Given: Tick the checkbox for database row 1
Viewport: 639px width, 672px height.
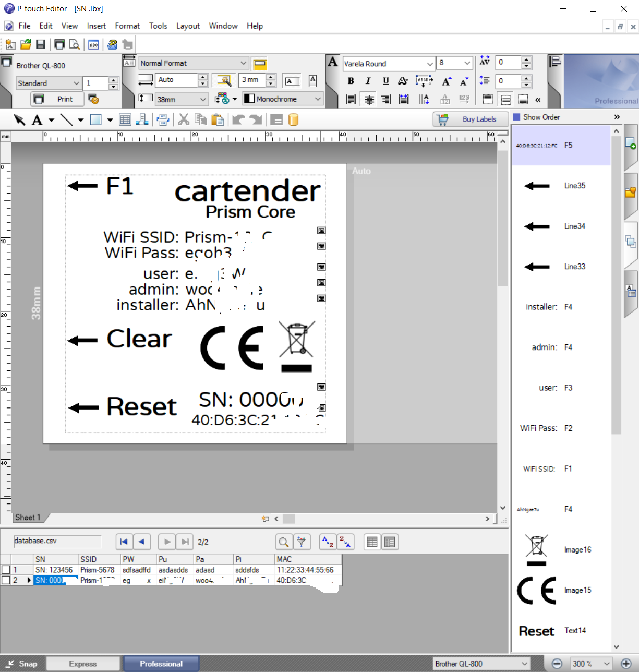Looking at the screenshot, I should tap(6, 570).
